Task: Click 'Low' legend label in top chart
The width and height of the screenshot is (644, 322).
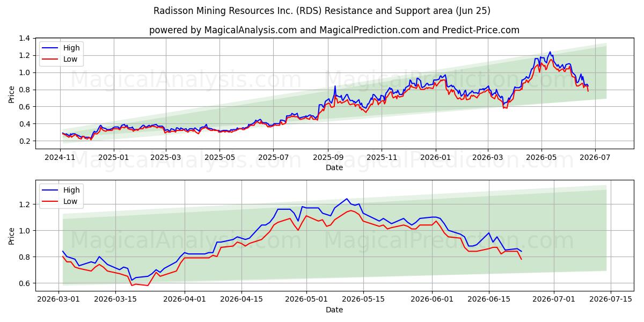Action: coord(70,59)
